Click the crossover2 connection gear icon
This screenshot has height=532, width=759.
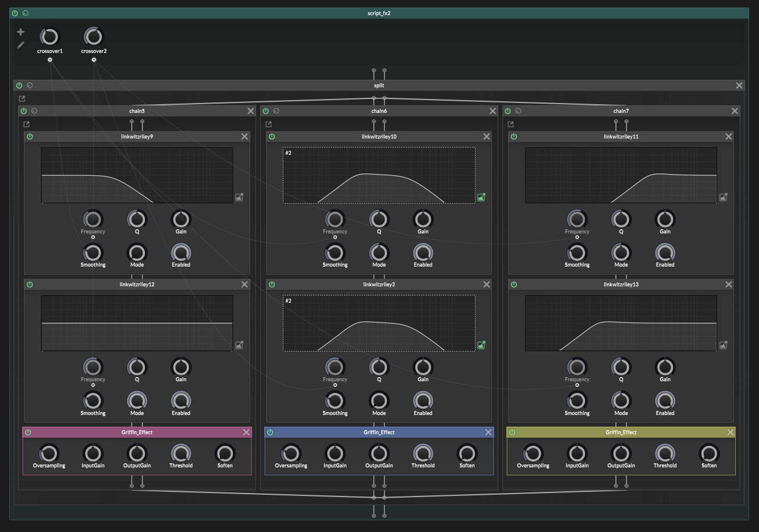click(94, 59)
